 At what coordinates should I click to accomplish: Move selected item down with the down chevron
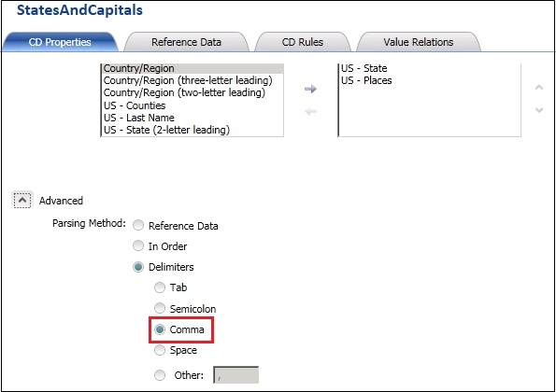coord(539,110)
